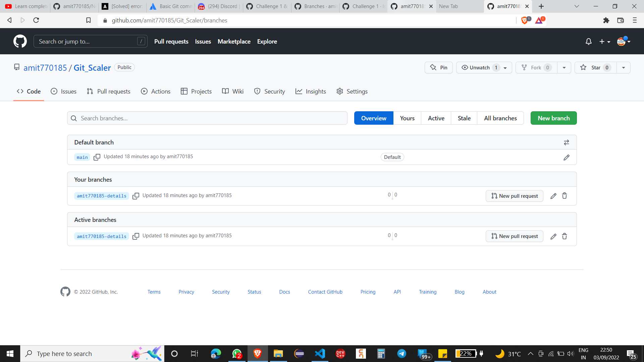Edit the main branch with pencil icon
Viewport: 644px width, 362px height.
pyautogui.click(x=567, y=157)
